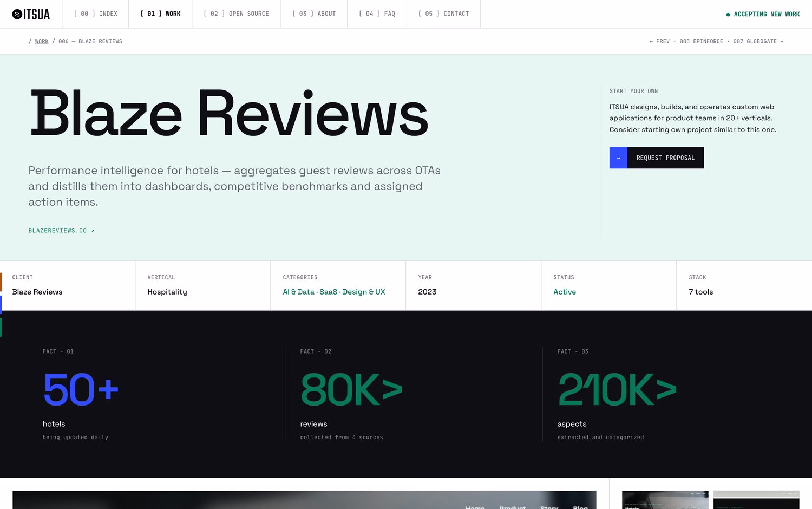Click the Blaze Reviews client value
The width and height of the screenshot is (812, 509).
point(37,292)
